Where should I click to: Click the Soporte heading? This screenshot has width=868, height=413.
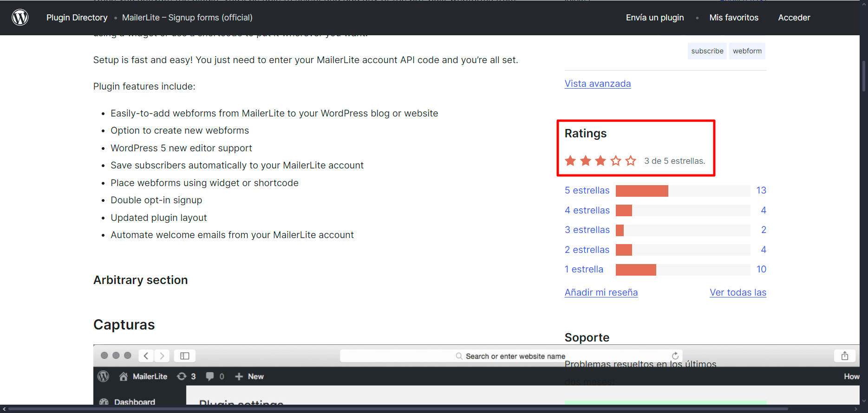click(587, 337)
